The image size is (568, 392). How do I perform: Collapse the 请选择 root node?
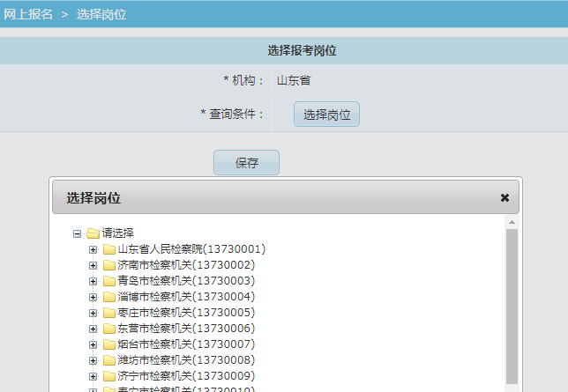coord(78,233)
